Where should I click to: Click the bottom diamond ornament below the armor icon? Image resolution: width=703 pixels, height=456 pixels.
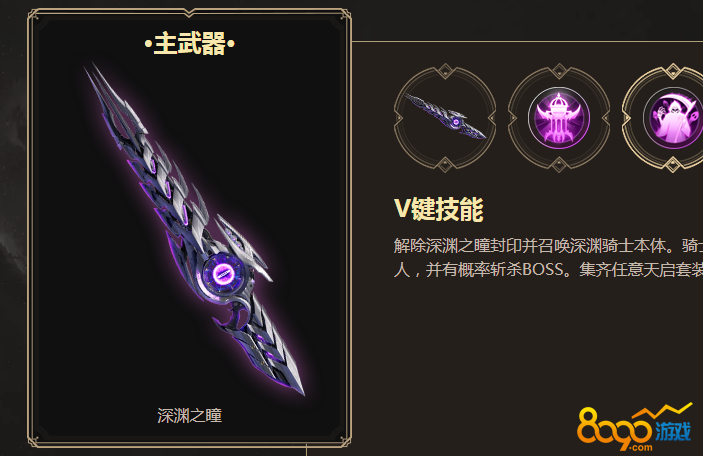tap(559, 165)
